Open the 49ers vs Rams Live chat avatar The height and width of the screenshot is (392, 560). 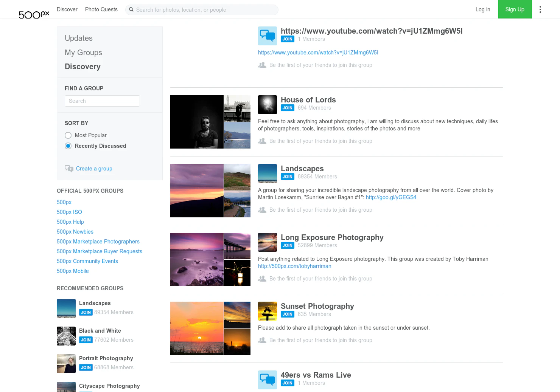pos(268,380)
